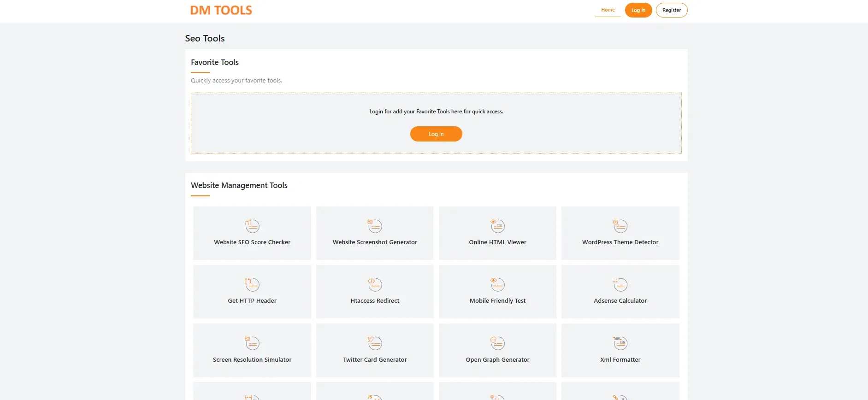This screenshot has height=400, width=868.
Task: Click the Xml Formatter icon
Action: click(x=620, y=343)
